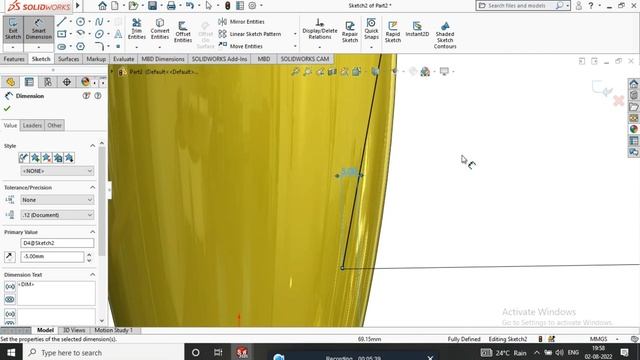Screen dimensions: 640x360
Task: Toggle Rapid Sketch
Action: [393, 31]
